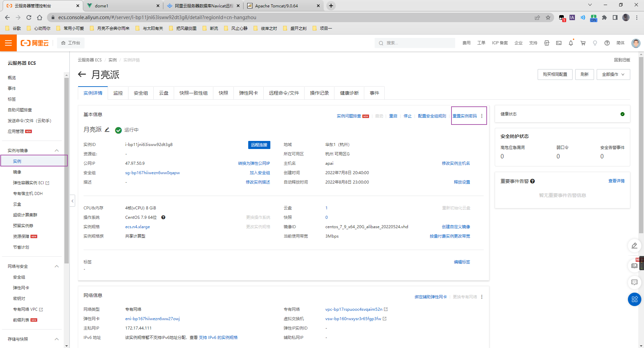644x348 pixels.
Task: Open the 全部操作 dropdown
Action: click(x=613, y=74)
